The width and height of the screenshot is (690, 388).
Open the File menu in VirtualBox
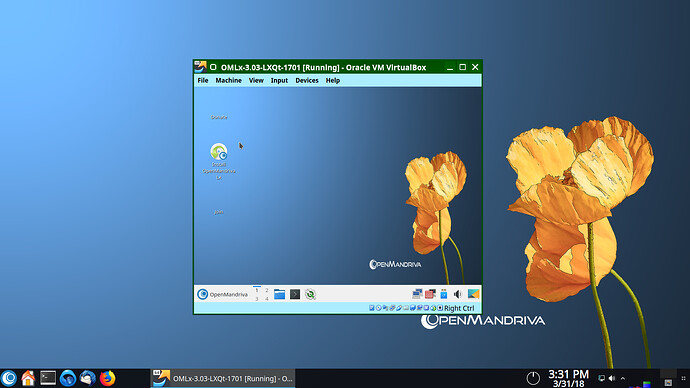coord(202,81)
